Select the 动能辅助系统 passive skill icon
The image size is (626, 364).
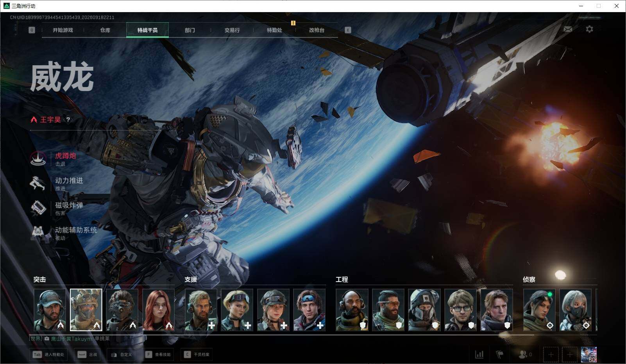pyautogui.click(x=38, y=233)
